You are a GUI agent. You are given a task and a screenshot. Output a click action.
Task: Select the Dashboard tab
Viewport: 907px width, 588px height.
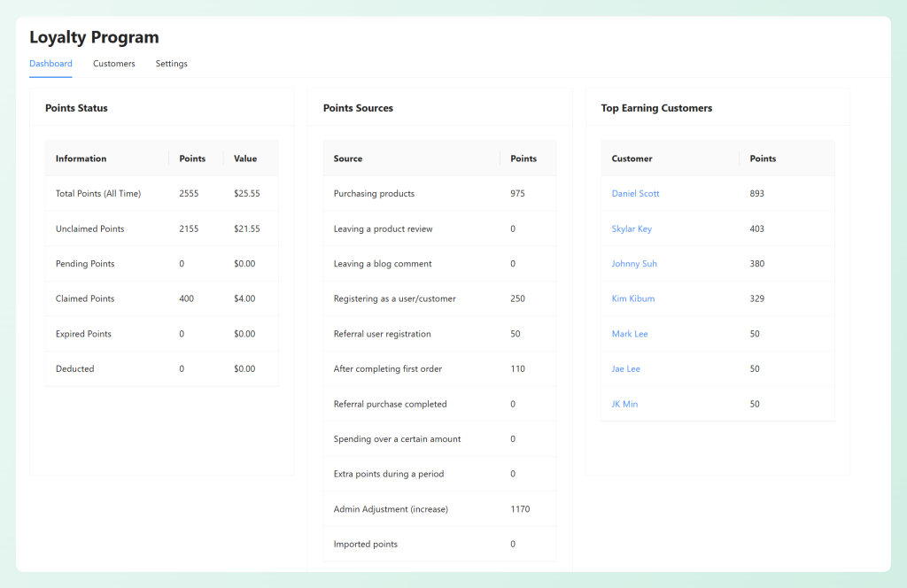(x=50, y=63)
